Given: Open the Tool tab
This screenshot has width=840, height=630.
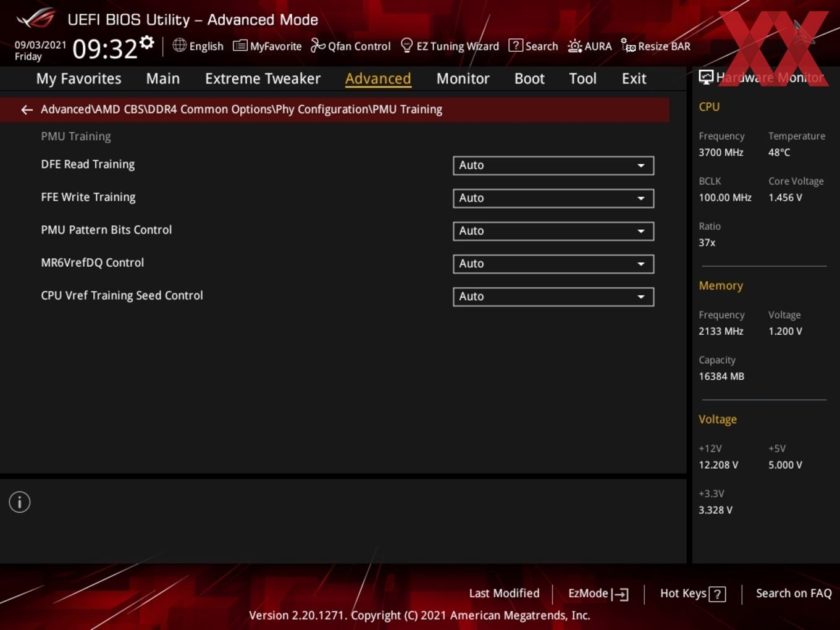Looking at the screenshot, I should tap(582, 78).
